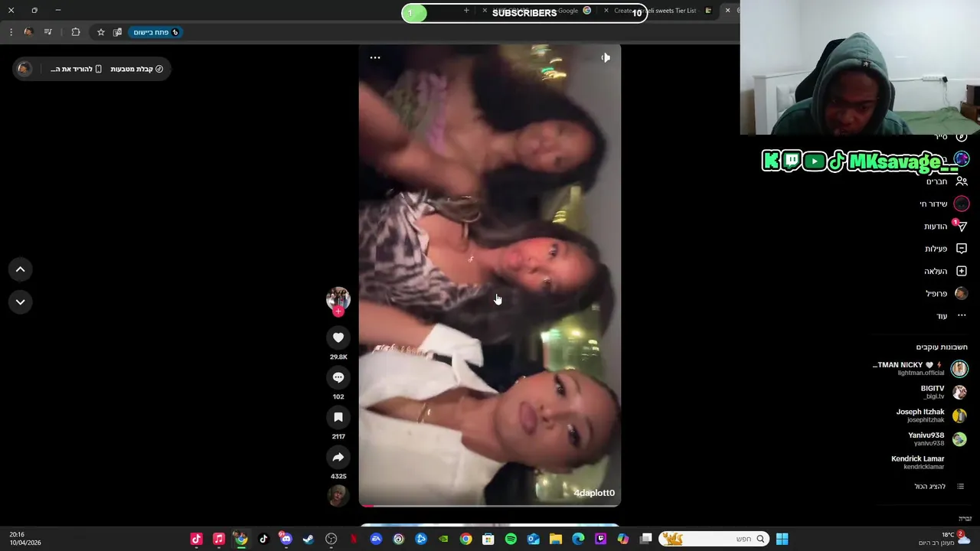Open BIGITV following account
This screenshot has height=551, width=980.
click(943, 392)
